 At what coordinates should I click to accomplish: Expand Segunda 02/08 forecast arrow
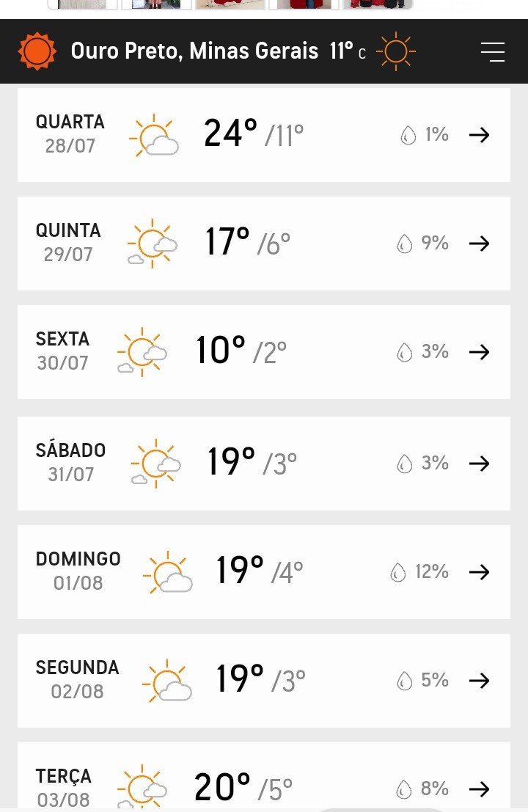(x=480, y=681)
